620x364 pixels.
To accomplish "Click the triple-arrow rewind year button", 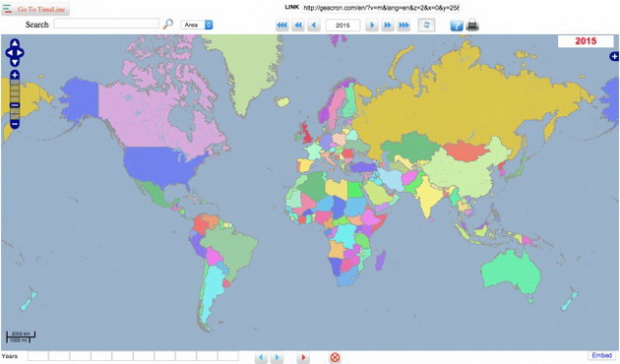I will (281, 26).
